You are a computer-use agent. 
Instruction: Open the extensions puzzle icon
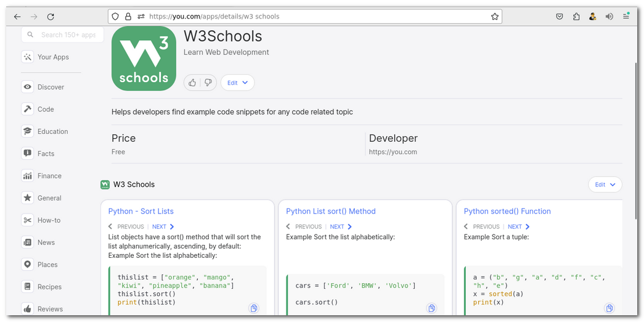point(576,17)
